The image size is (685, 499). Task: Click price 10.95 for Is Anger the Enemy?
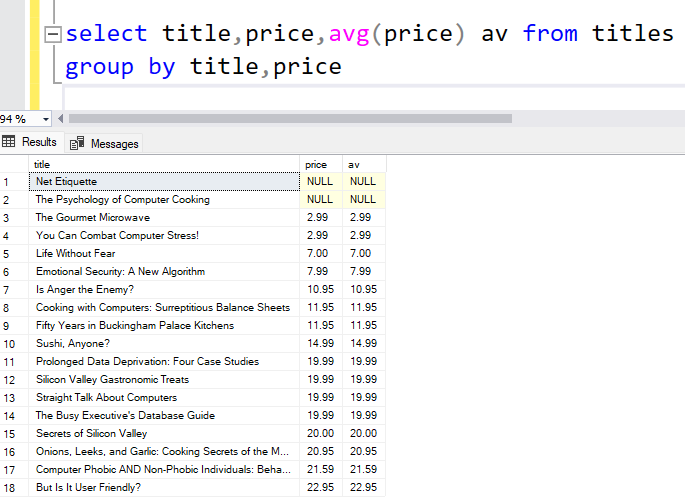tap(321, 289)
